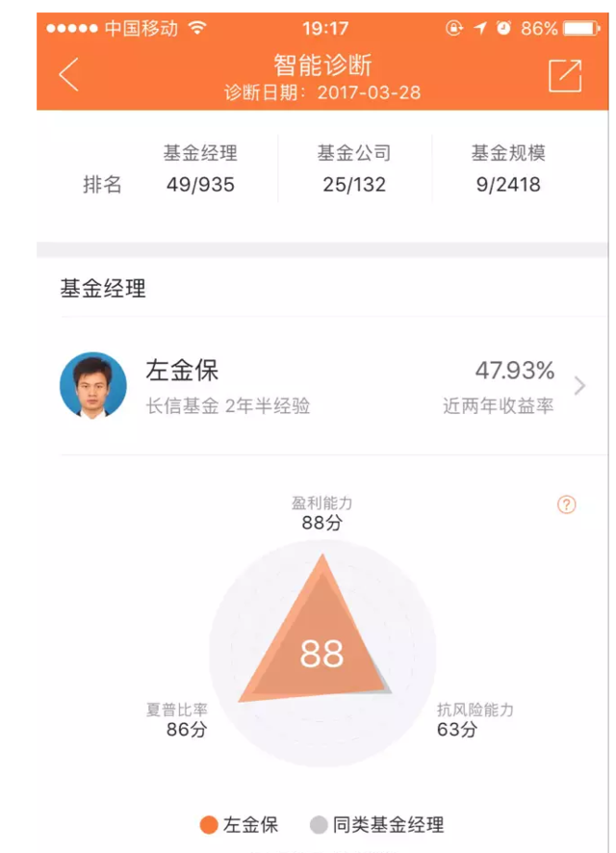Open 左金保 manager name link
The width and height of the screenshot is (616, 853).
(182, 371)
